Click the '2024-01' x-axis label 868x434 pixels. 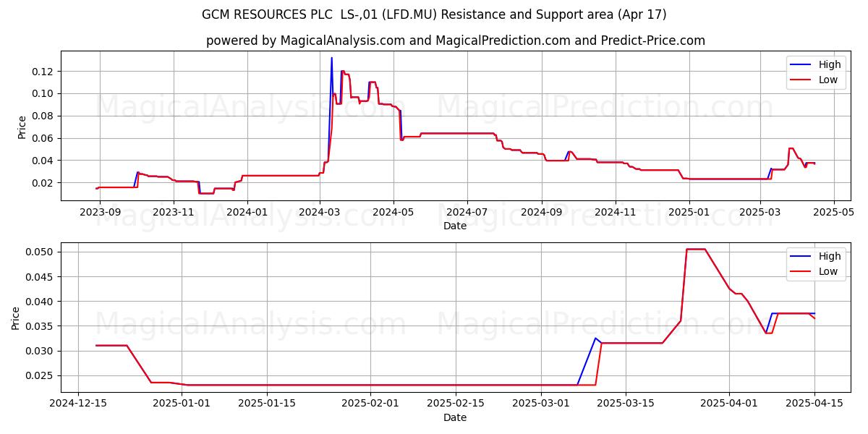point(248,212)
